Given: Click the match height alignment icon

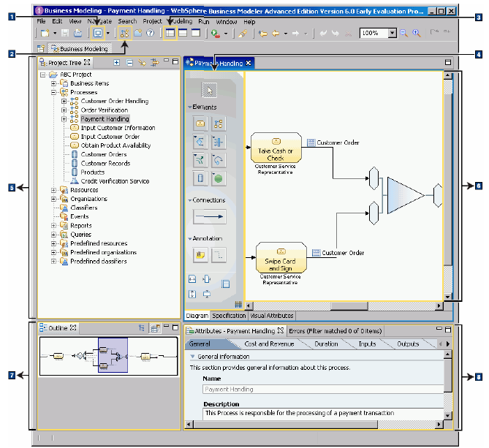Looking at the screenshot, I should point(192,294).
